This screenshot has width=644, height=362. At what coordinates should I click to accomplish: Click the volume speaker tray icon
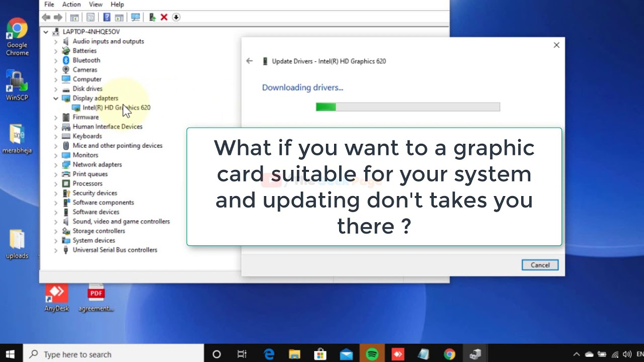tap(627, 354)
